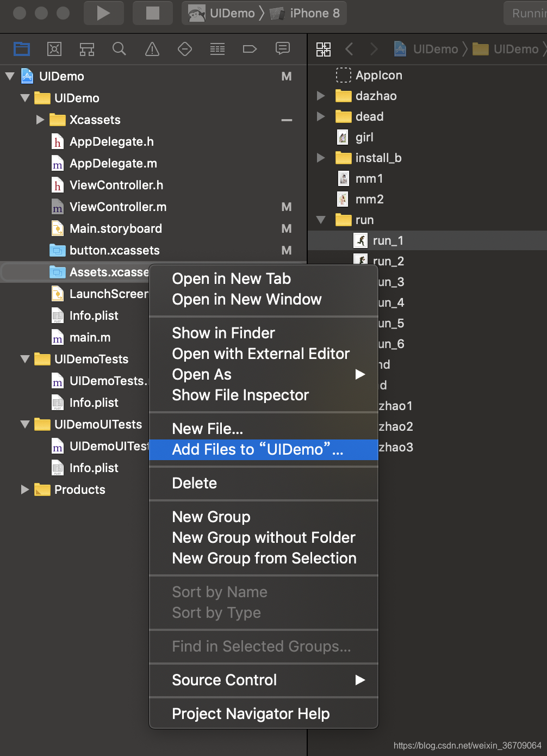Collapse the UIDemo project root triangle
This screenshot has height=756, width=547.
pyautogui.click(x=10, y=76)
